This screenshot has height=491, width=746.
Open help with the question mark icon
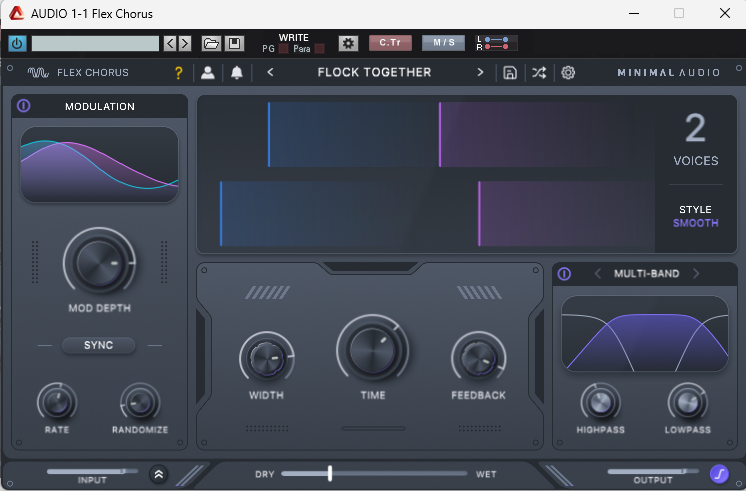click(x=178, y=73)
